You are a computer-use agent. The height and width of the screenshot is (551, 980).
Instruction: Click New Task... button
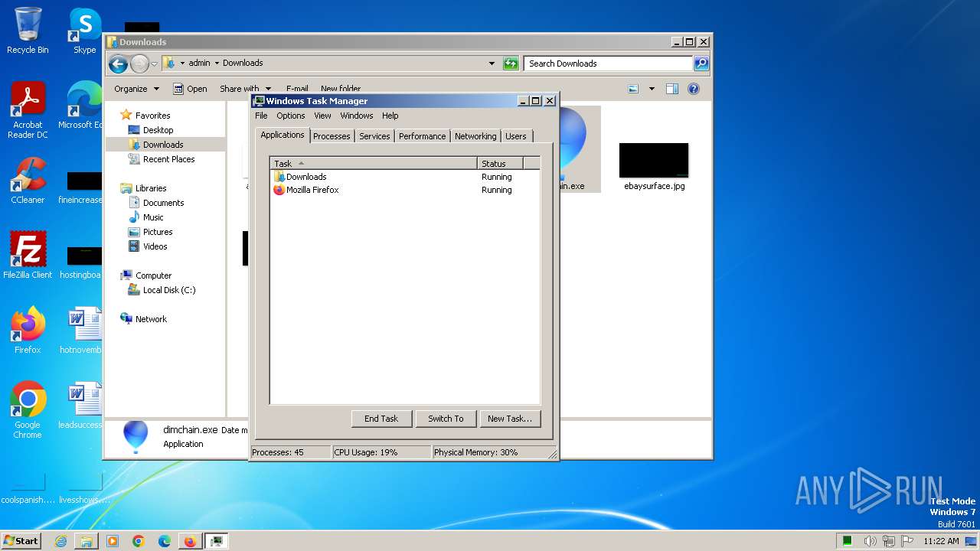tap(510, 419)
